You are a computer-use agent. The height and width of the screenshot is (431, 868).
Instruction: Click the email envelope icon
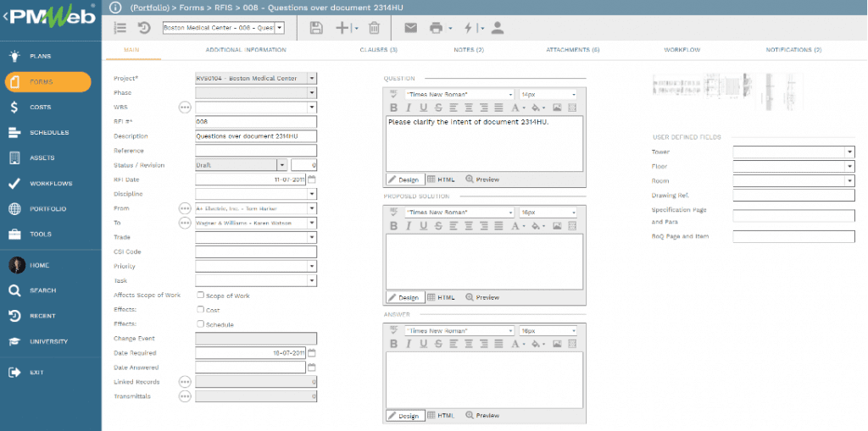[410, 28]
